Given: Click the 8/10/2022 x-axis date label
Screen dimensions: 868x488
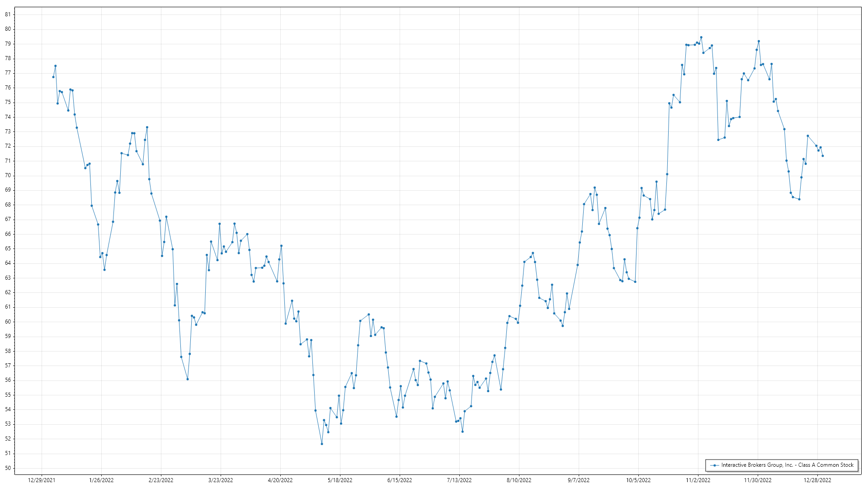Looking at the screenshot, I should [x=519, y=480].
